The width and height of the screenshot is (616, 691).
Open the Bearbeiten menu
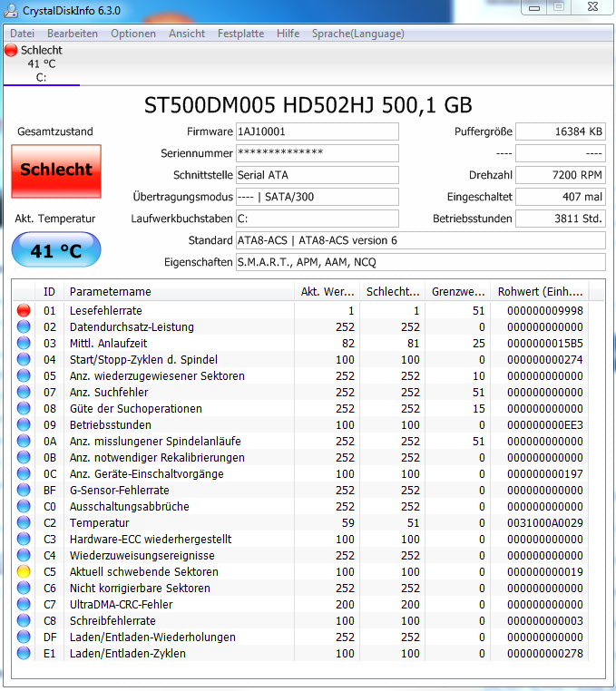(x=73, y=34)
